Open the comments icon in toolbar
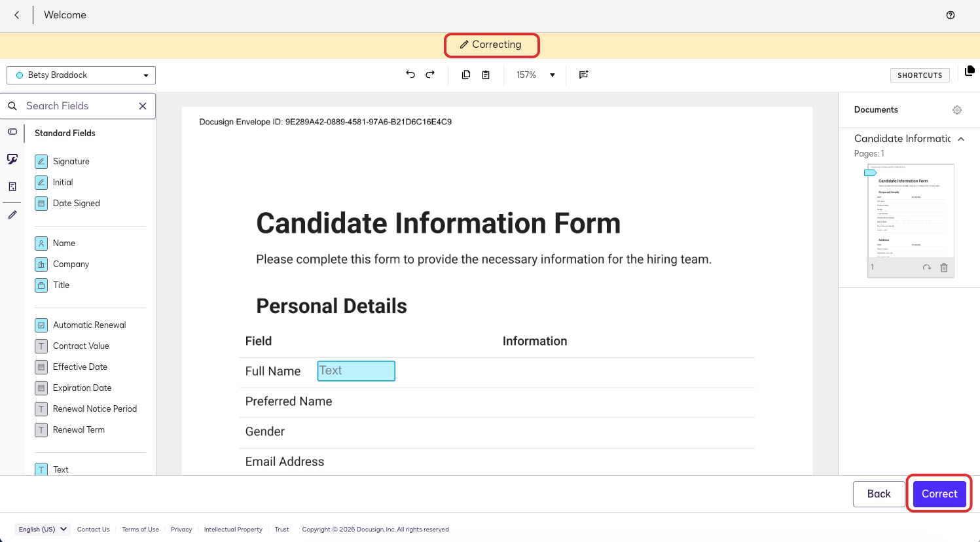 pyautogui.click(x=584, y=75)
